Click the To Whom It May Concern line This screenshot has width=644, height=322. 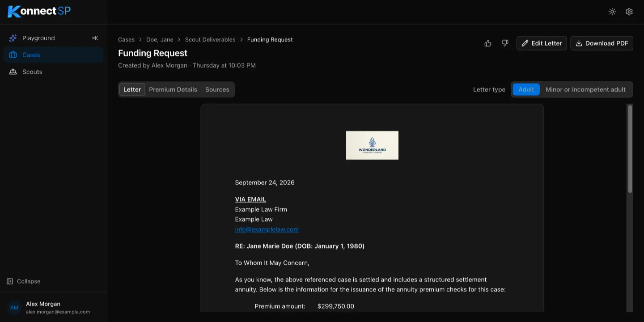[272, 263]
